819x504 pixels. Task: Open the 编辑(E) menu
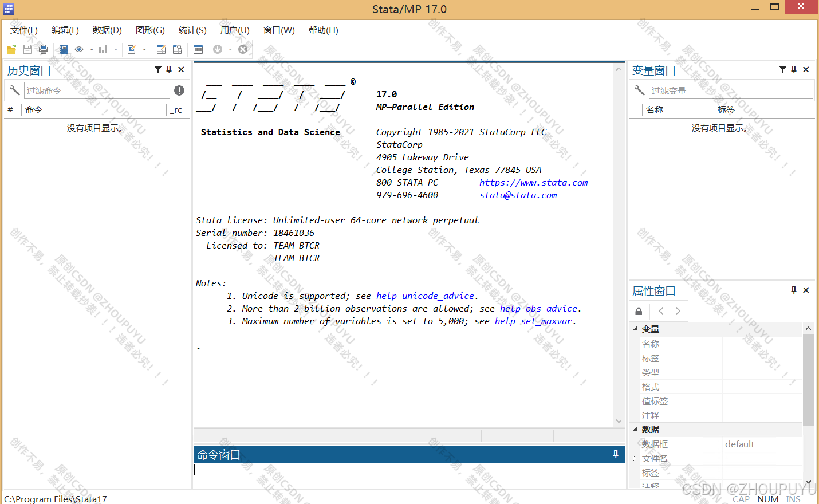click(65, 30)
